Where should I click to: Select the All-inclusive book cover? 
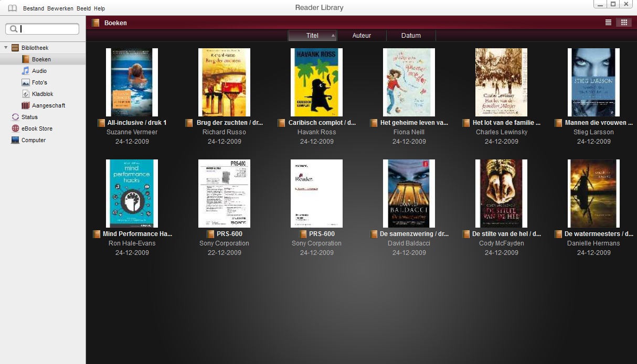132,82
